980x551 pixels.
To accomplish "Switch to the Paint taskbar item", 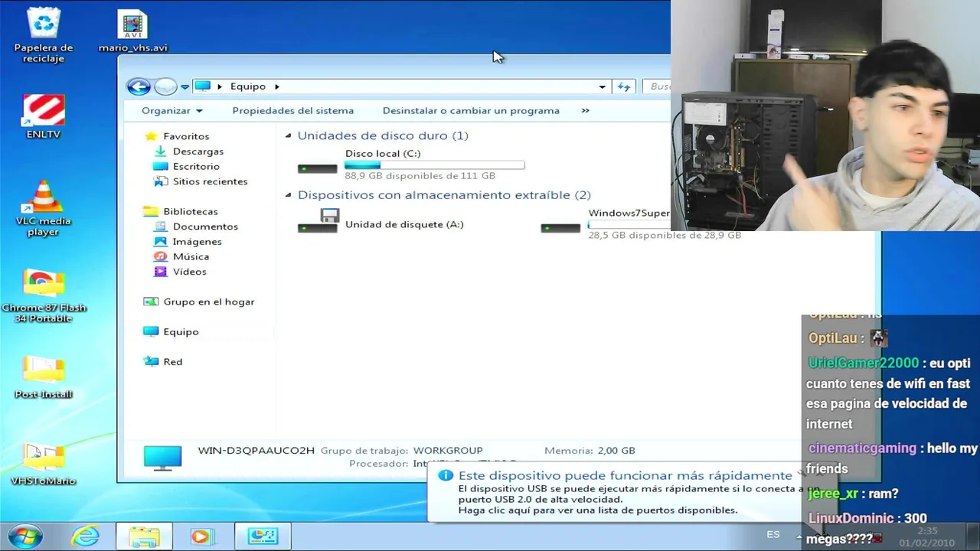I will (x=263, y=536).
